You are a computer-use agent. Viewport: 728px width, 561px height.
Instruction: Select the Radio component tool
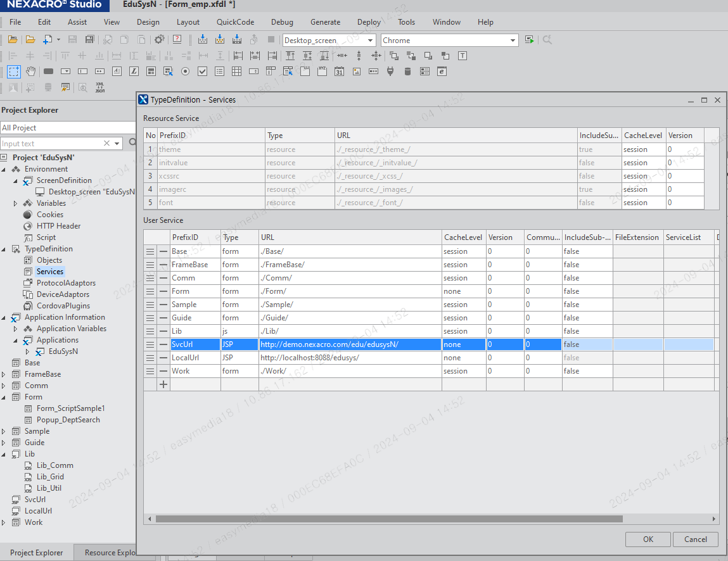pos(185,72)
